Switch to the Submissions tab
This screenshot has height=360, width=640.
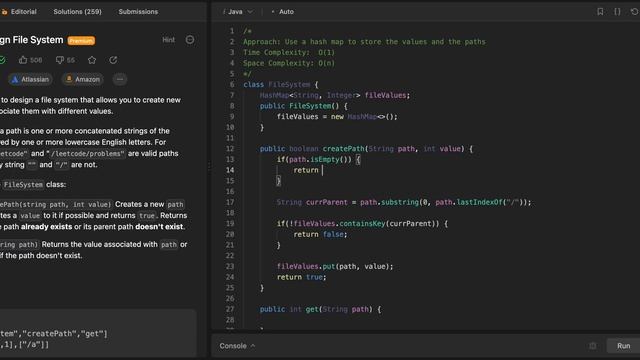pyautogui.click(x=138, y=12)
